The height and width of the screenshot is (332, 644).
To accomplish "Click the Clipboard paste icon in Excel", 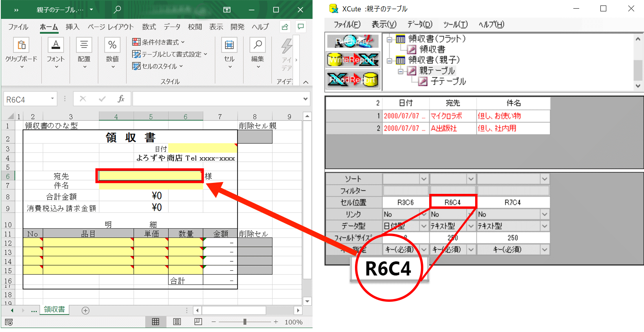I will (x=21, y=45).
